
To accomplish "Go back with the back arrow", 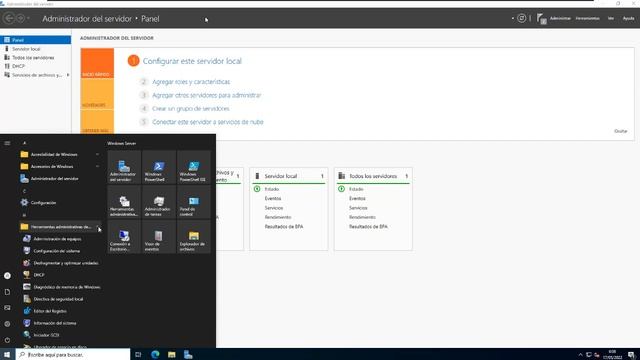I will pos(9,18).
